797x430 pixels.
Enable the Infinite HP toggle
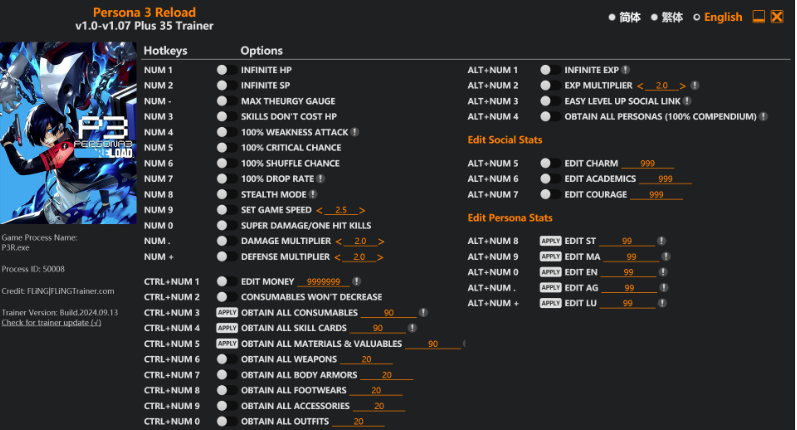pos(223,70)
